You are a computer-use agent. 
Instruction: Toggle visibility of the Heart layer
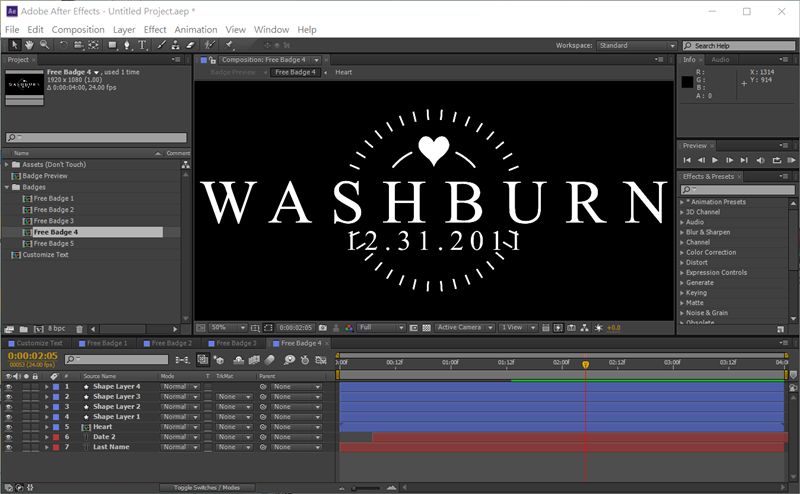(9, 427)
